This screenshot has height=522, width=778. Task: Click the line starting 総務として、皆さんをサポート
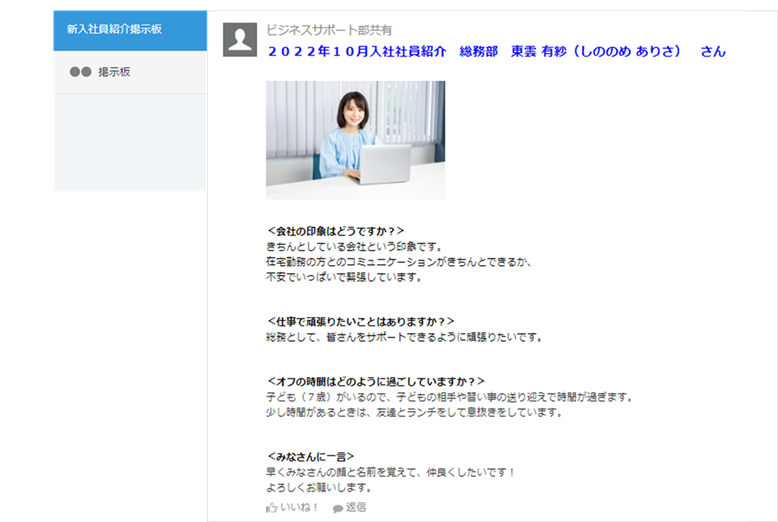(x=404, y=337)
